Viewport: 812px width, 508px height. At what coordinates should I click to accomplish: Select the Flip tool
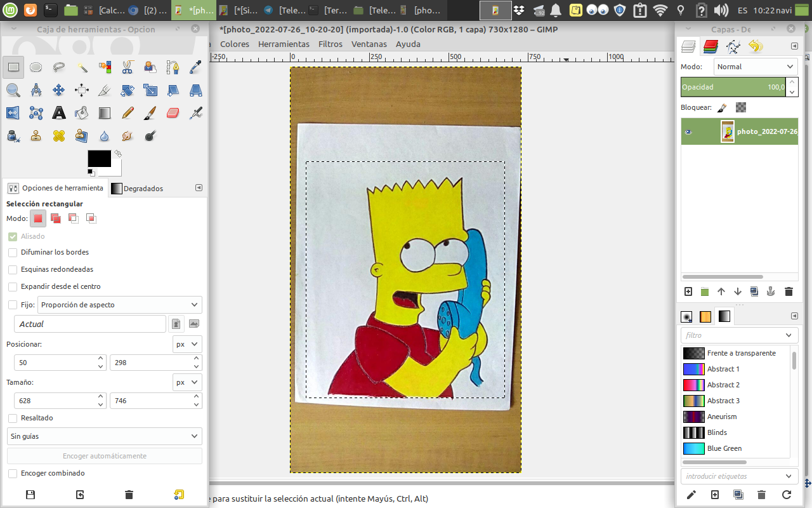[13, 112]
